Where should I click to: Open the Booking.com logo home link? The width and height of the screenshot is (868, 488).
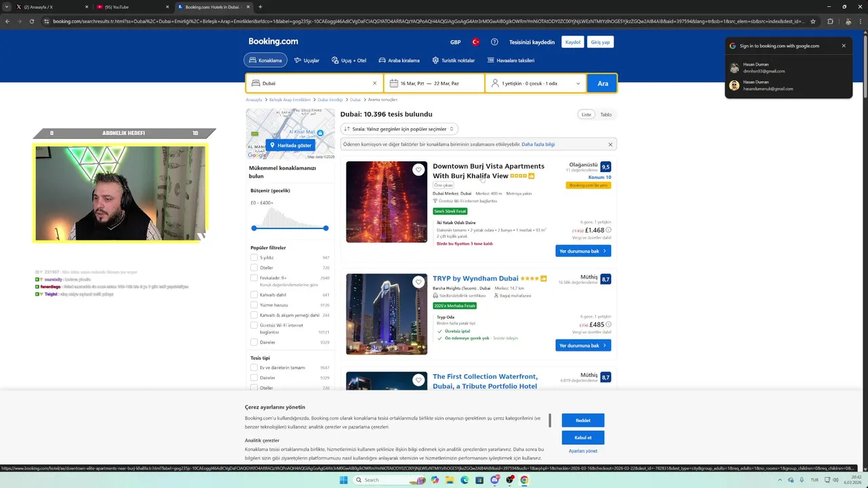(x=273, y=41)
